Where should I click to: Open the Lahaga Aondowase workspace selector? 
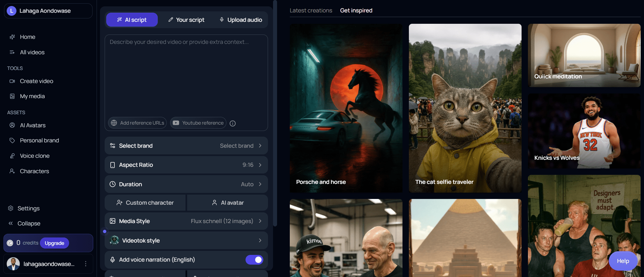click(48, 11)
